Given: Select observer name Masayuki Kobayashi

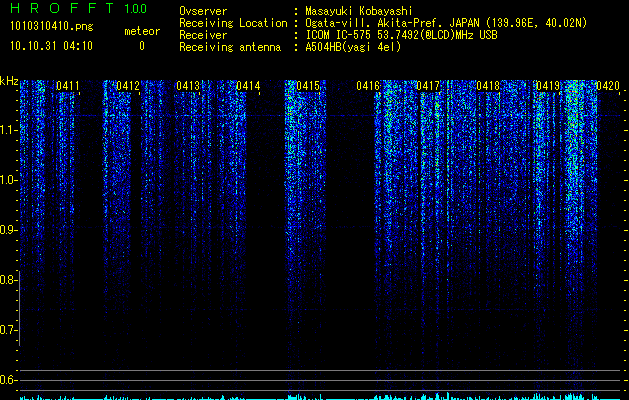Looking at the screenshot, I should [359, 11].
